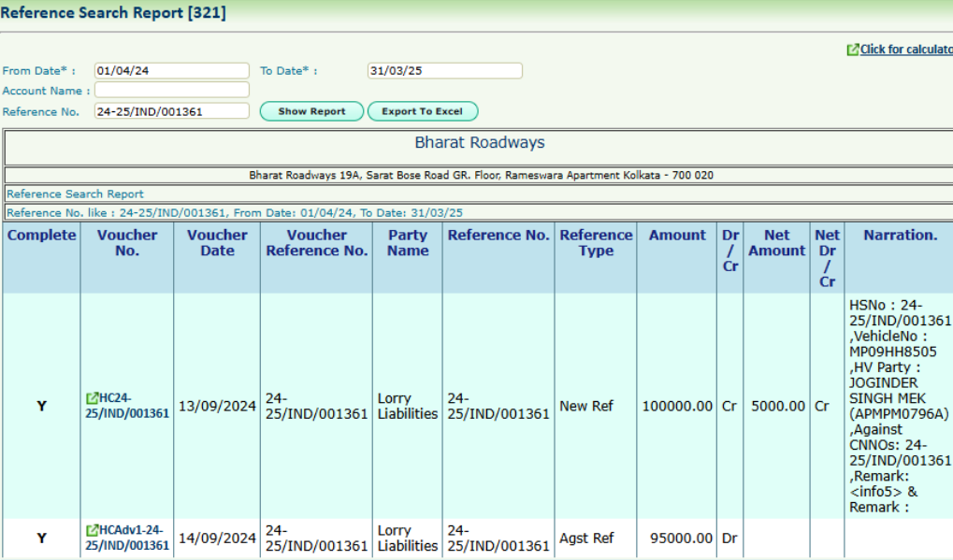Open the 'Click for calculator' link

pyautogui.click(x=905, y=50)
